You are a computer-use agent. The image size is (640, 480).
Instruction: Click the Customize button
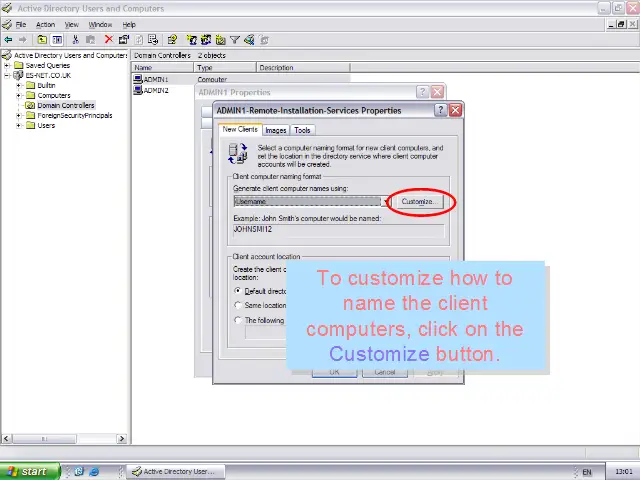[417, 201]
